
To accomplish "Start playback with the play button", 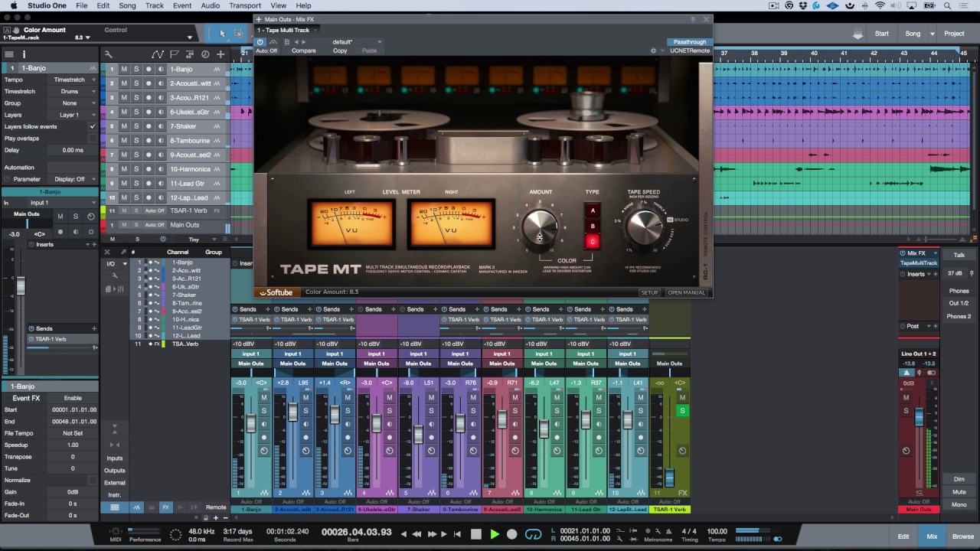I will pos(494,534).
